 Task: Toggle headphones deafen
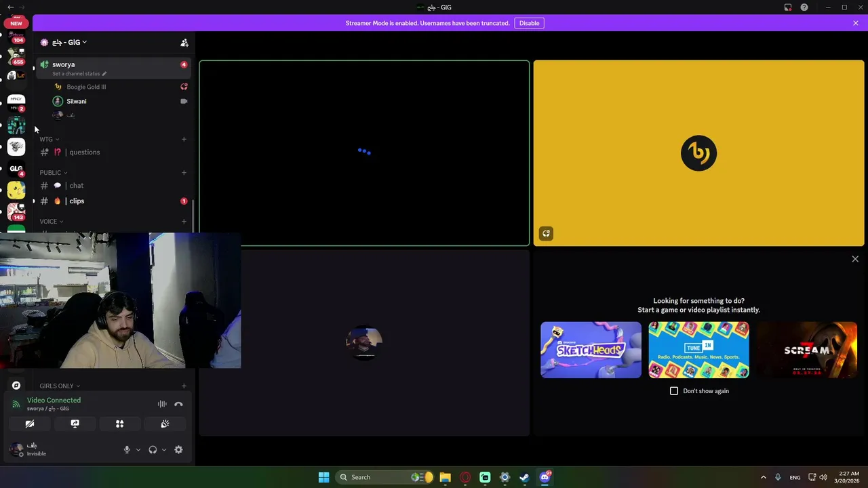[x=153, y=449]
